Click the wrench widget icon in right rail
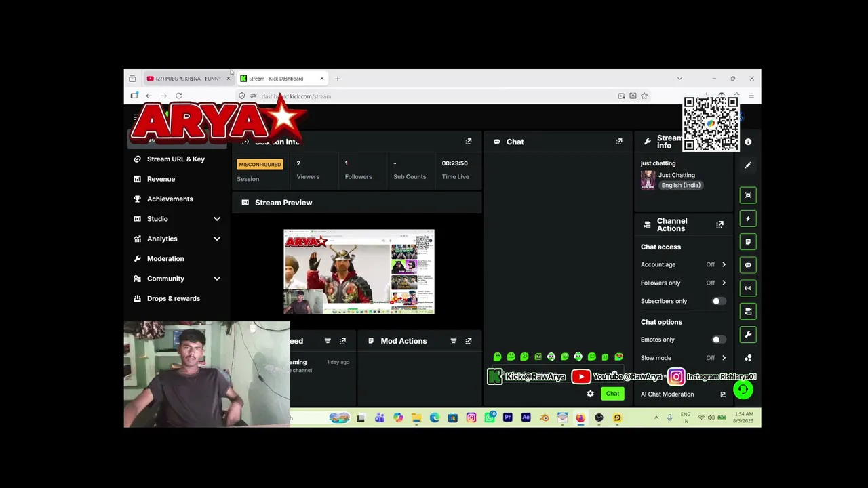 pyautogui.click(x=748, y=335)
